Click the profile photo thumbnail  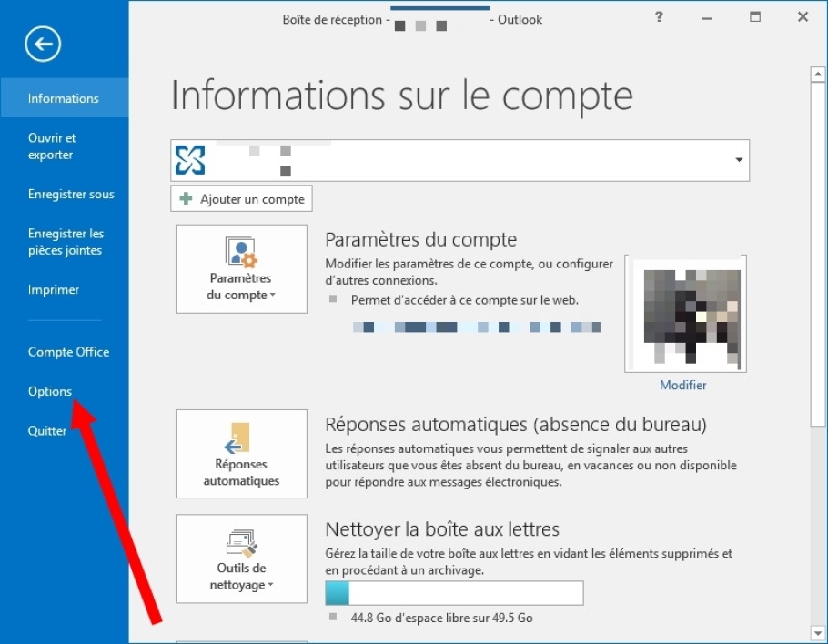point(685,315)
